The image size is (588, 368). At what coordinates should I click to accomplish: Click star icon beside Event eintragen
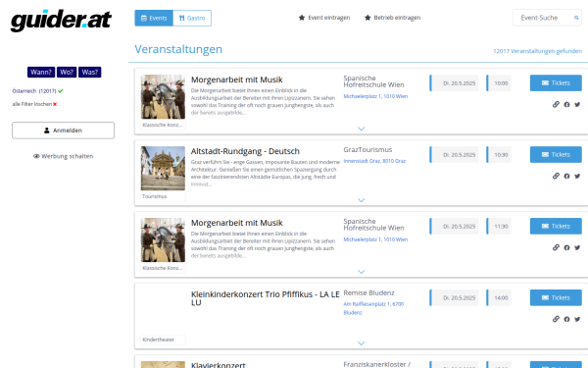(302, 18)
